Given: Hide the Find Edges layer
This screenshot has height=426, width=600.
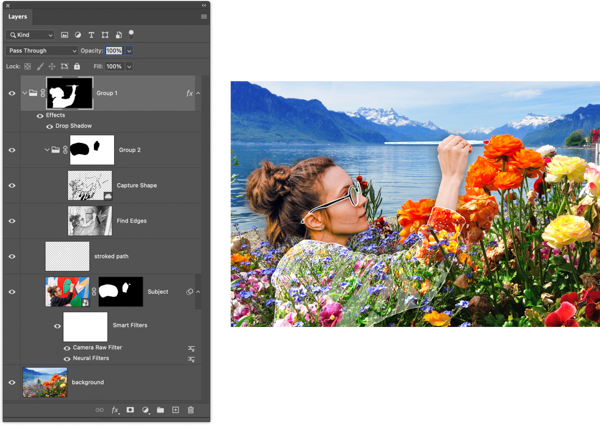Looking at the screenshot, I should [12, 221].
